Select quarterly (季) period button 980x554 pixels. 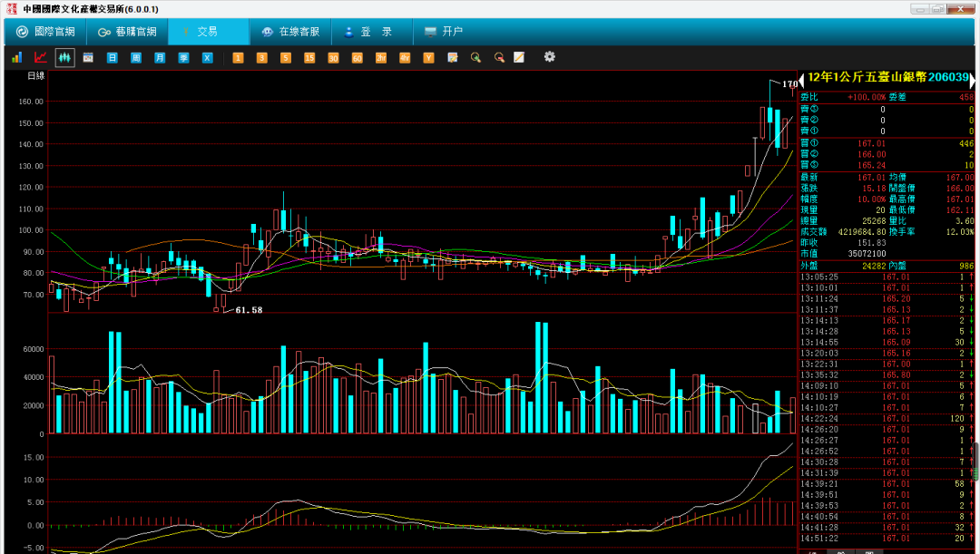tap(183, 57)
